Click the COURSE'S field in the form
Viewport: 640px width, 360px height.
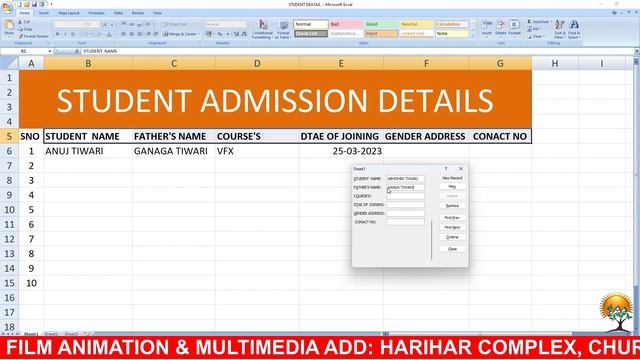pos(405,196)
